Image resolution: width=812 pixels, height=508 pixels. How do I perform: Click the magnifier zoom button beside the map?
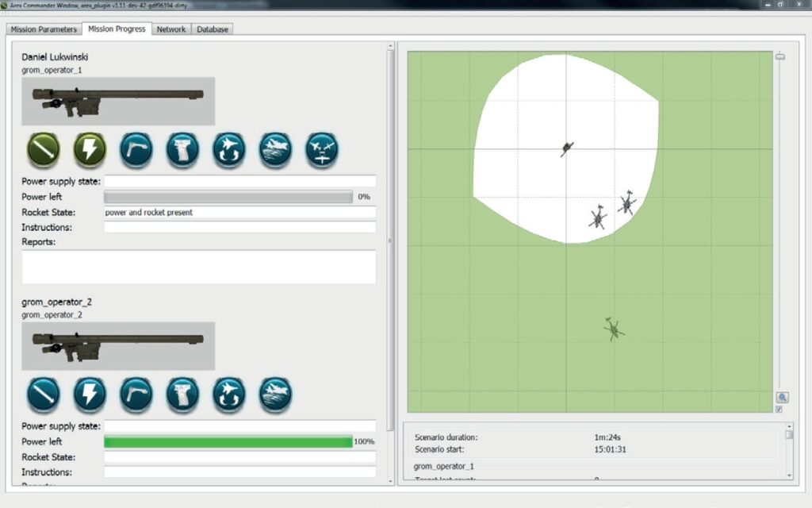pos(782,397)
